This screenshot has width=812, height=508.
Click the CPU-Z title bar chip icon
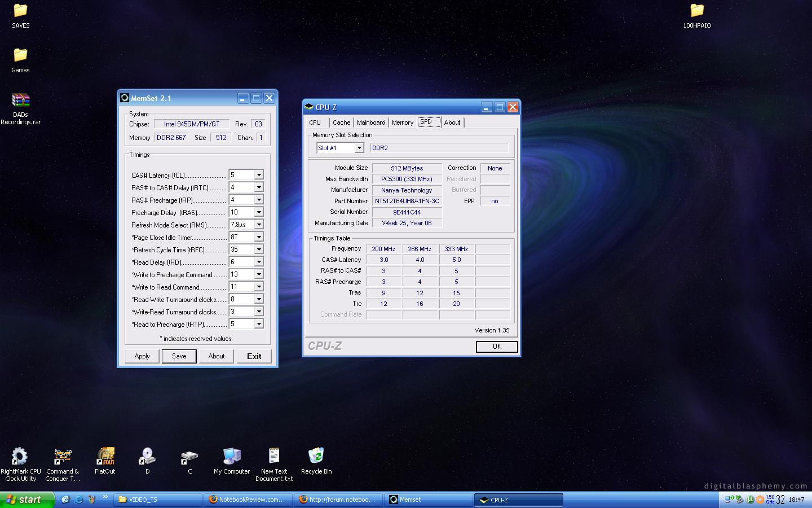[309, 107]
